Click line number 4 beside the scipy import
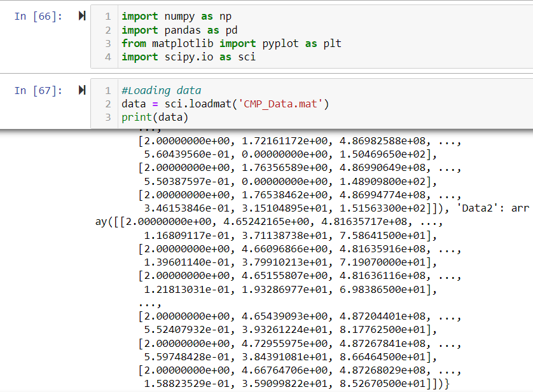The width and height of the screenshot is (533, 392). [x=108, y=57]
